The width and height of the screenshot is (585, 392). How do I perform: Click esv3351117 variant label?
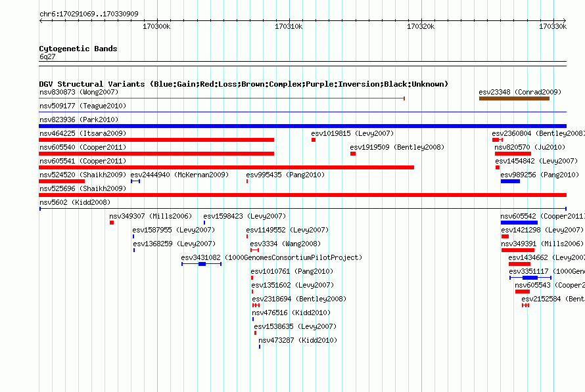tap(547, 271)
